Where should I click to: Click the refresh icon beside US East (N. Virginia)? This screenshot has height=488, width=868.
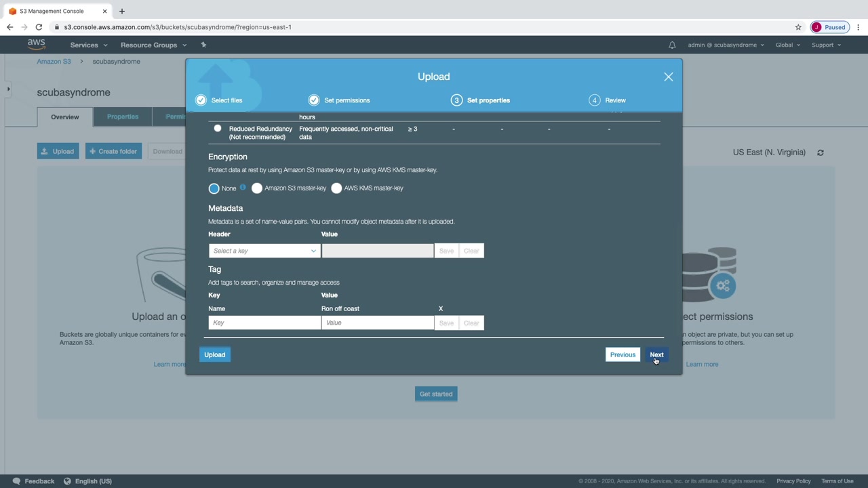[x=821, y=152]
